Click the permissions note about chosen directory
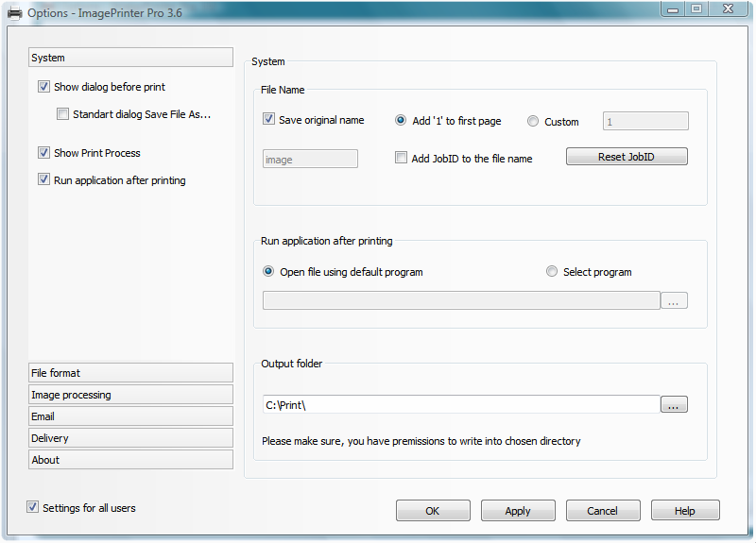 pos(421,441)
